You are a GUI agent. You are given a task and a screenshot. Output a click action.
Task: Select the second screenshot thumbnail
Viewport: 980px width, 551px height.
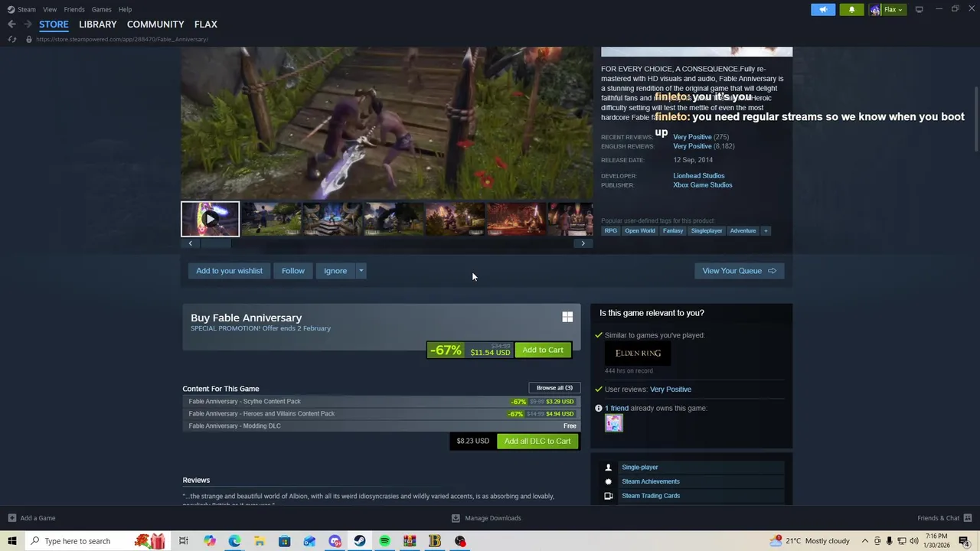[x=271, y=219]
